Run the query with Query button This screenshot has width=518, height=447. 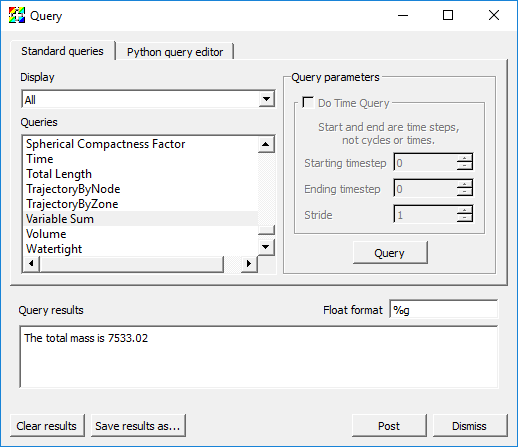[x=390, y=253]
